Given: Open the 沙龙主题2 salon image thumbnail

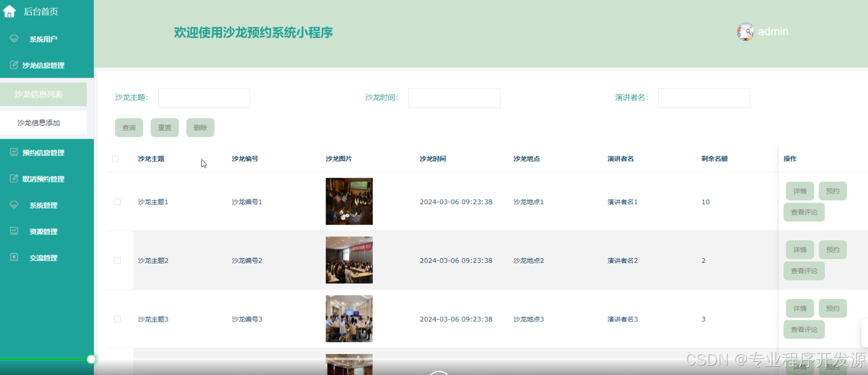Looking at the screenshot, I should 349,260.
